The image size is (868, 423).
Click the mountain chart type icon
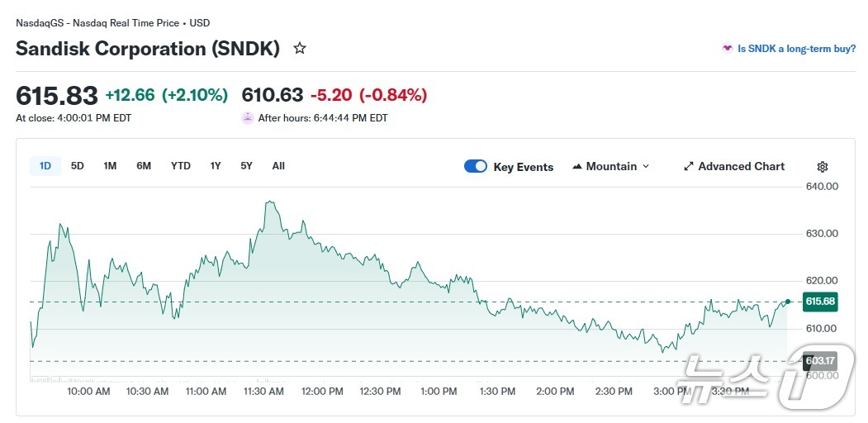click(x=576, y=167)
